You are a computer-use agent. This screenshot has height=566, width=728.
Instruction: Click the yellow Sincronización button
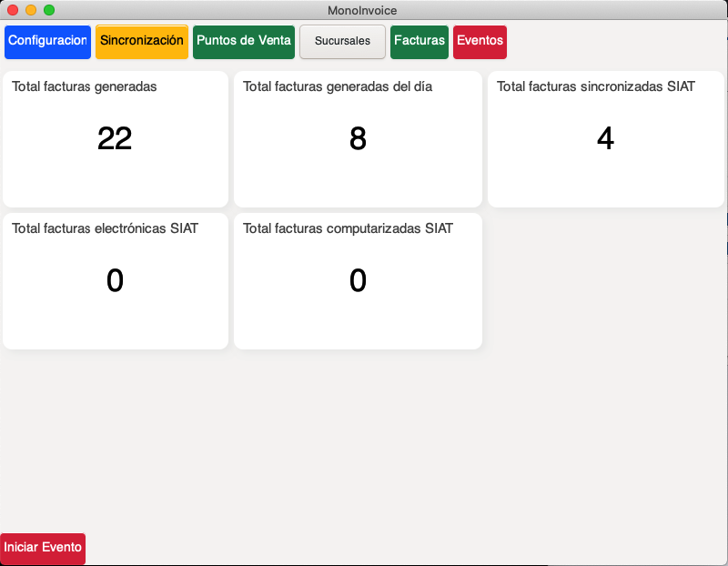(x=142, y=42)
